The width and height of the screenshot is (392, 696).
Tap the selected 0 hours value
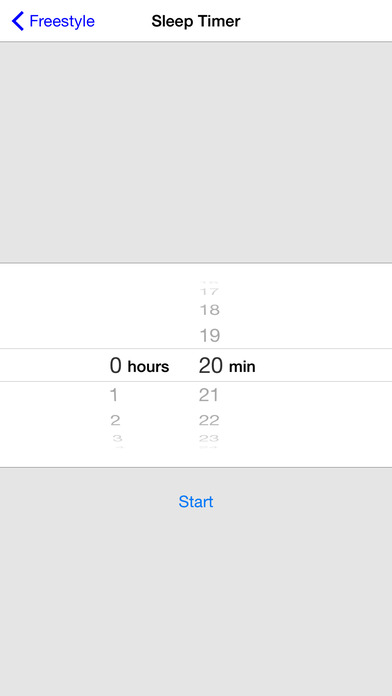click(115, 365)
